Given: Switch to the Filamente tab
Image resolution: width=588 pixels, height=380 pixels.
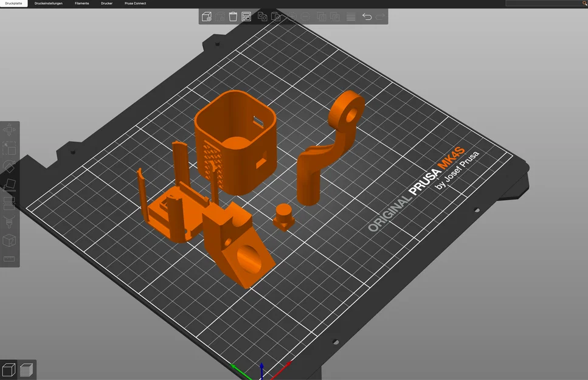Looking at the screenshot, I should pyautogui.click(x=82, y=3).
